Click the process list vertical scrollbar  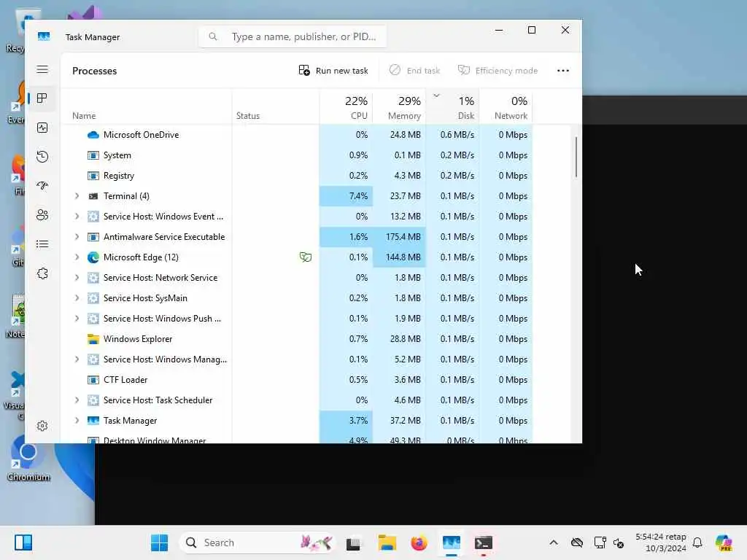[x=576, y=157]
